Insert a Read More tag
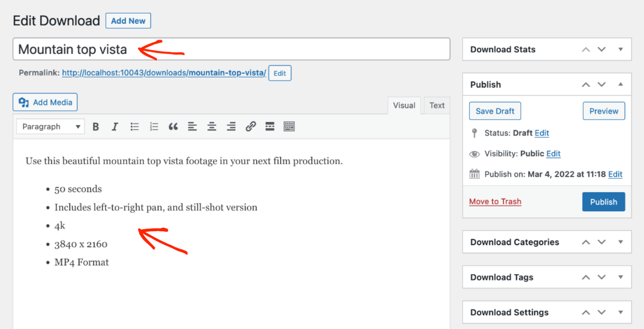The image size is (644, 329). [x=270, y=126]
